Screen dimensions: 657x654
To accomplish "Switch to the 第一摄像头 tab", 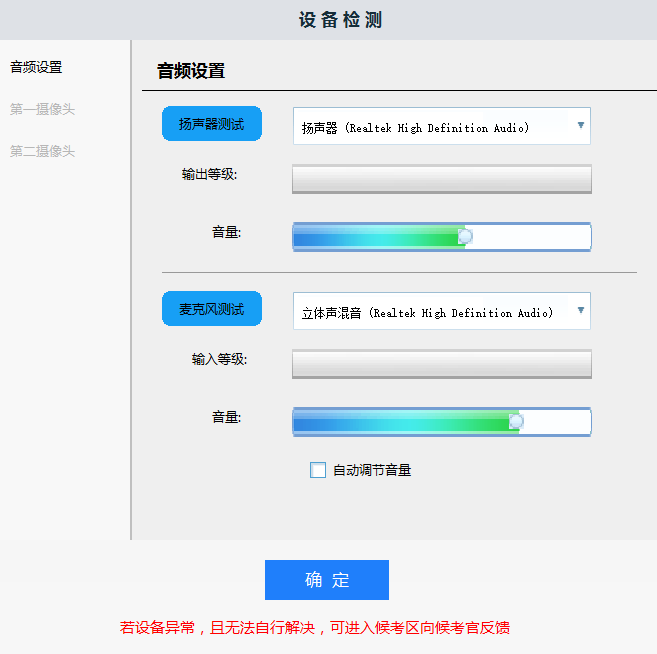I will click(42, 109).
